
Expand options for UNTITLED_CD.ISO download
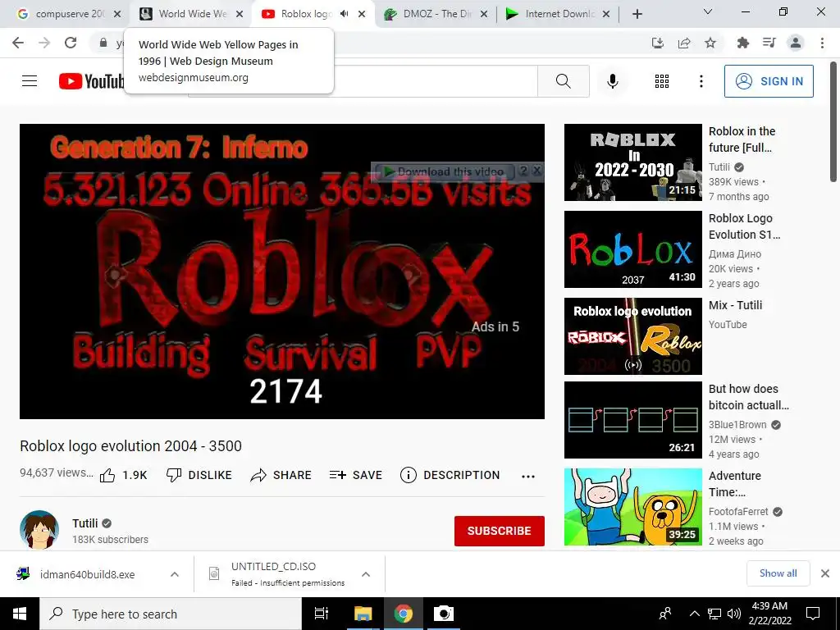(x=366, y=574)
